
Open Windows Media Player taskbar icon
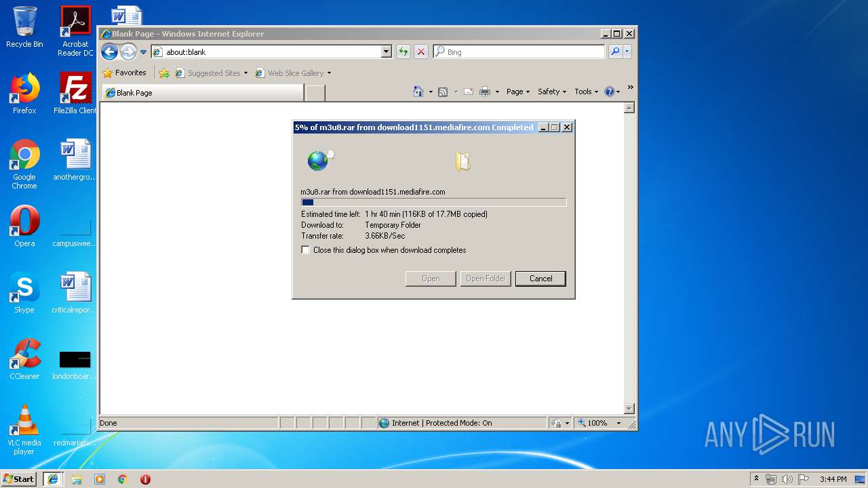pos(100,479)
